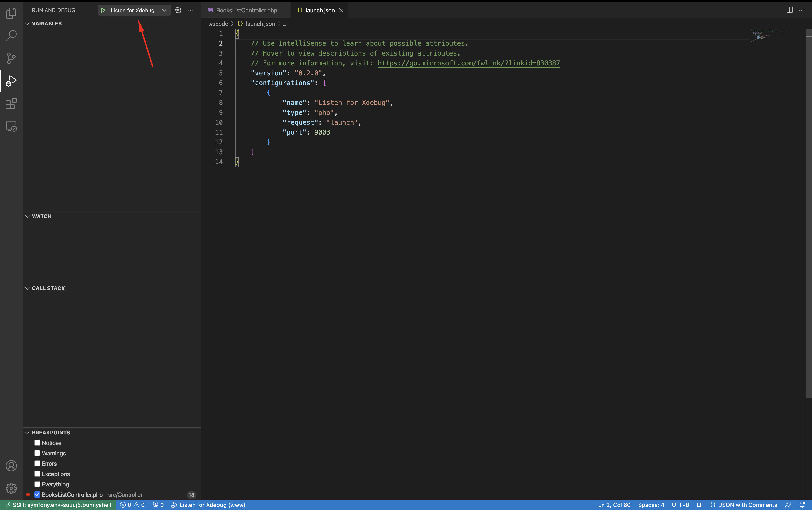812x510 pixels.
Task: Switch to the BooksListController.php tab
Action: pyautogui.click(x=246, y=10)
